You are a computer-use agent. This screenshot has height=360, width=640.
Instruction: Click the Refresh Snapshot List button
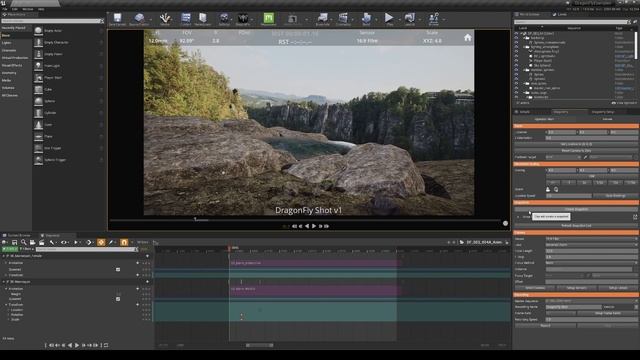576,226
